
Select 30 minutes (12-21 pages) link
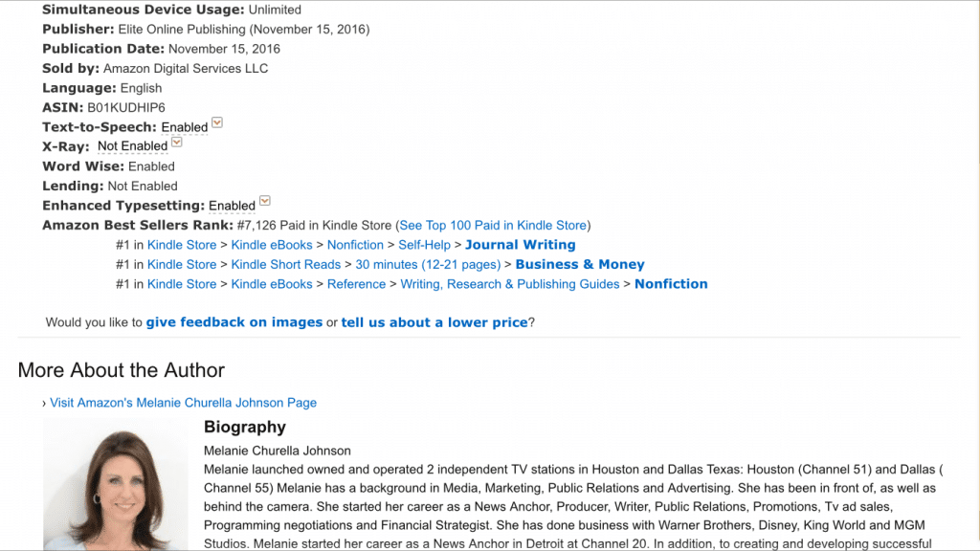coord(428,264)
